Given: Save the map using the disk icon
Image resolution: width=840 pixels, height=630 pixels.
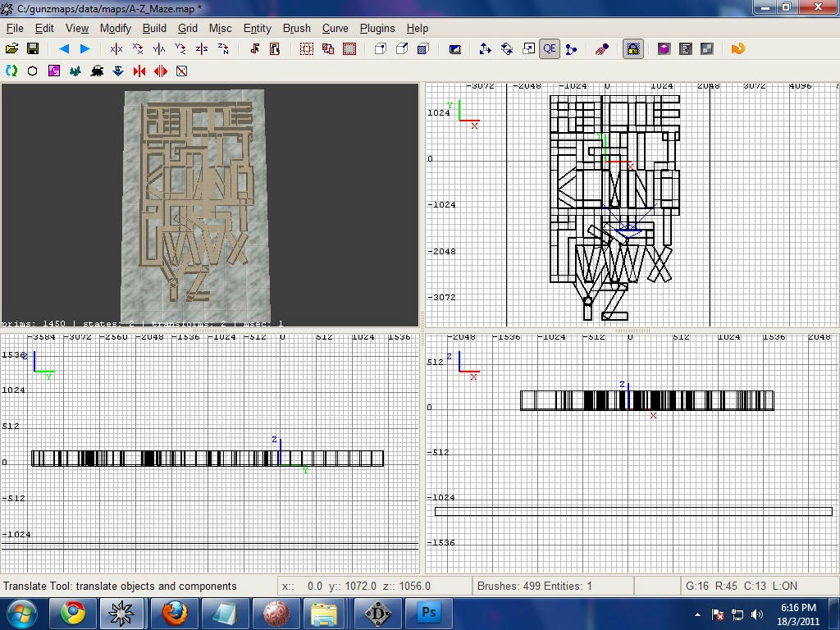Looking at the screenshot, I should click(x=34, y=48).
